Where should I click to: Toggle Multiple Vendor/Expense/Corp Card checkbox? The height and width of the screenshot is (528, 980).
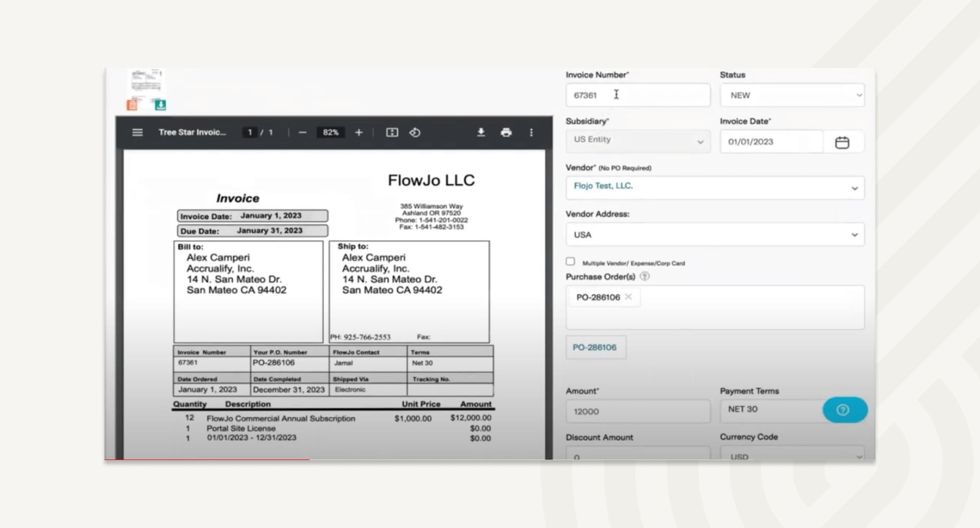click(x=570, y=261)
